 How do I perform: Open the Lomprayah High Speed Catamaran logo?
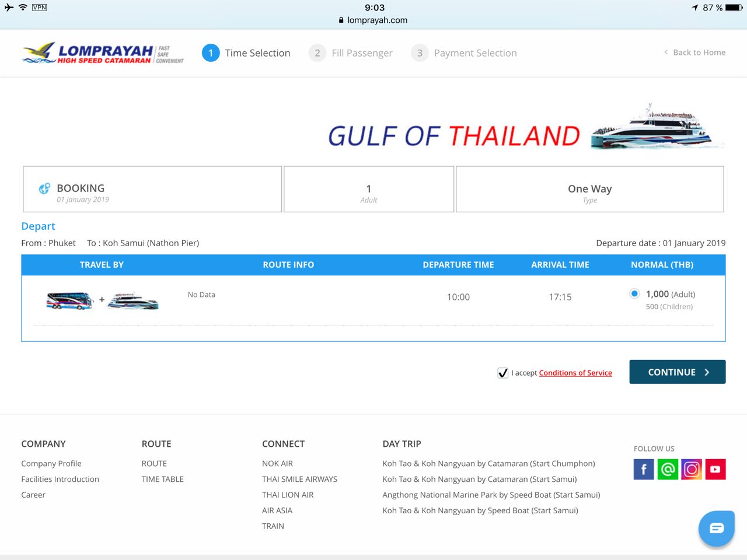click(x=103, y=52)
